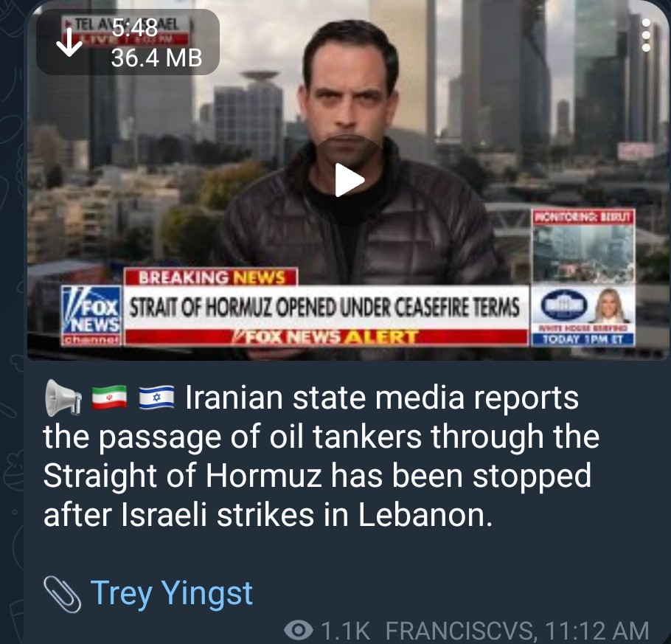671x644 pixels.
Task: Click the 1.1K views counter
Action: (x=346, y=630)
